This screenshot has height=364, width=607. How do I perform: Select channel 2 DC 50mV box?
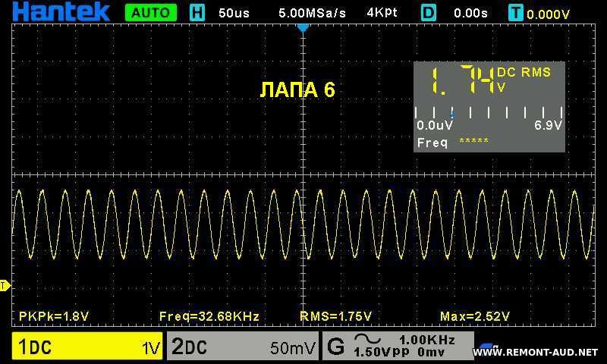point(243,347)
